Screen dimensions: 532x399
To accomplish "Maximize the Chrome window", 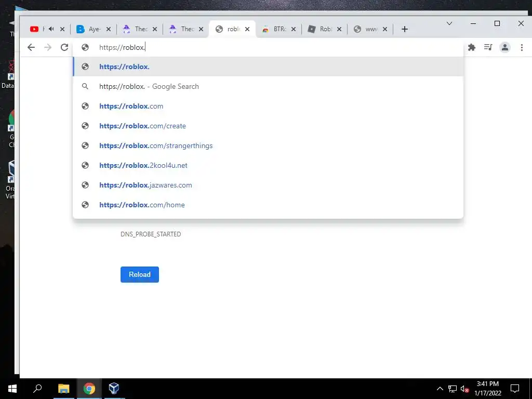I will [x=497, y=23].
